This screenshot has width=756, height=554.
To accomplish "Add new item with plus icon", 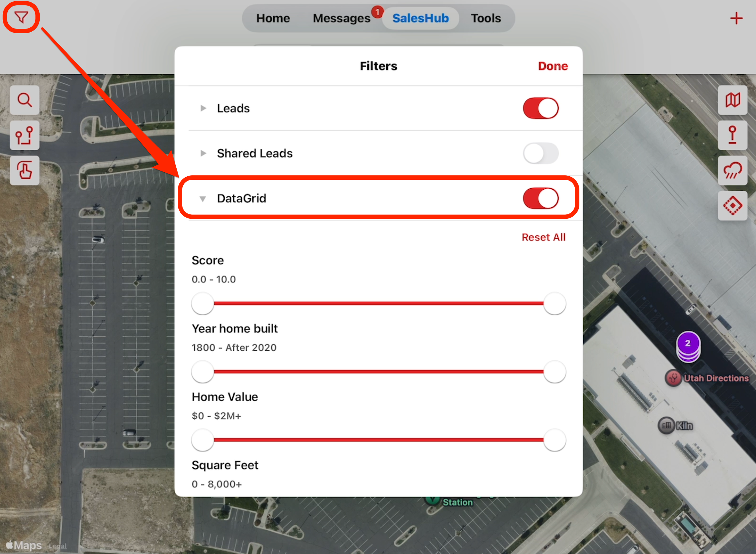I will [x=736, y=18].
